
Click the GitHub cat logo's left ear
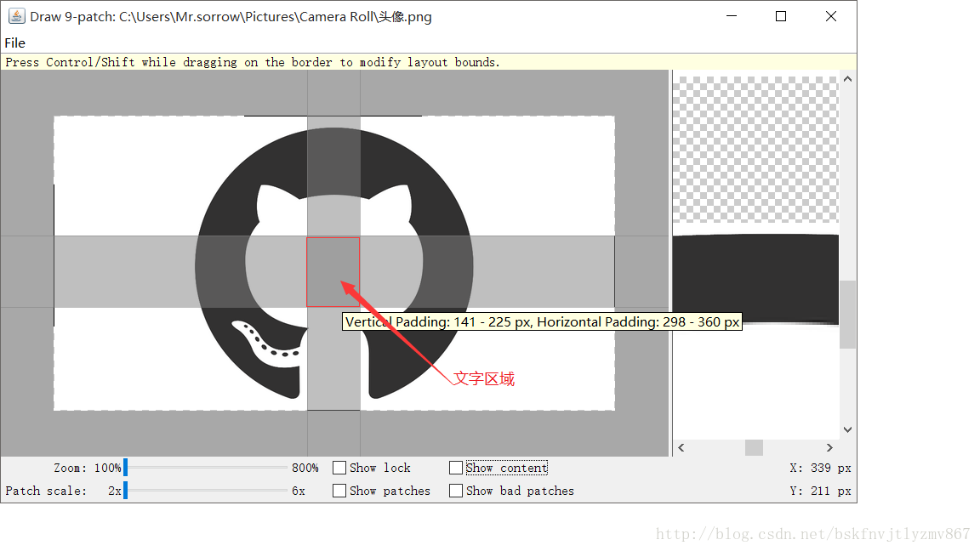[275, 200]
